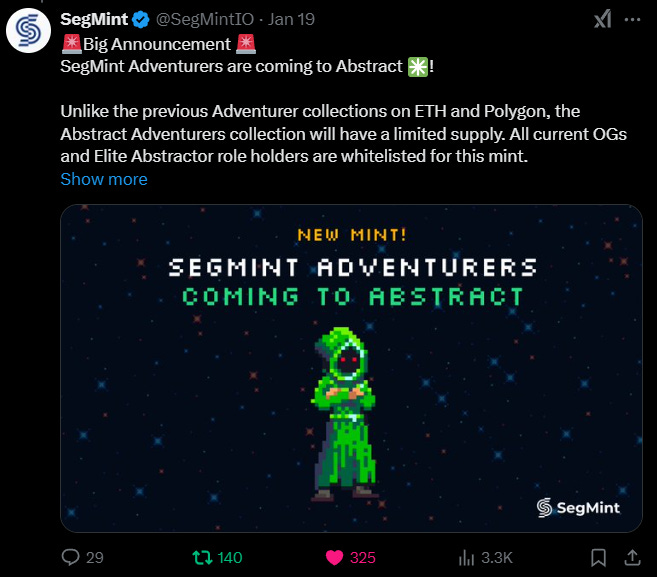The image size is (657, 577).
Task: Click the 325 likes count
Action: pyautogui.click(x=362, y=558)
